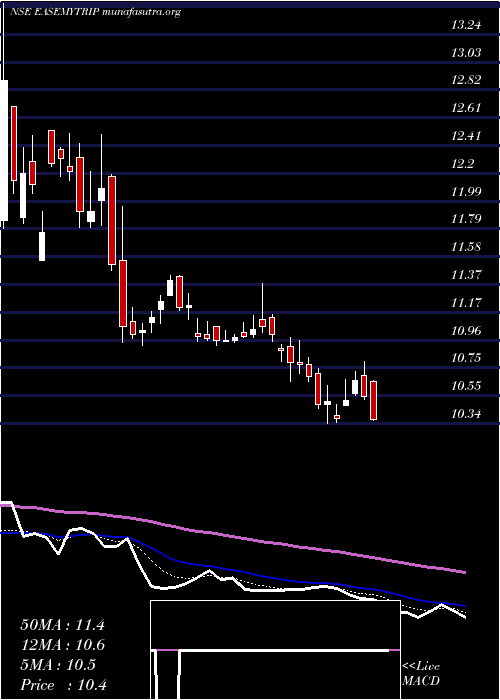Click the 11.37 price axis label
The image size is (500, 700).
pyautogui.click(x=466, y=274)
